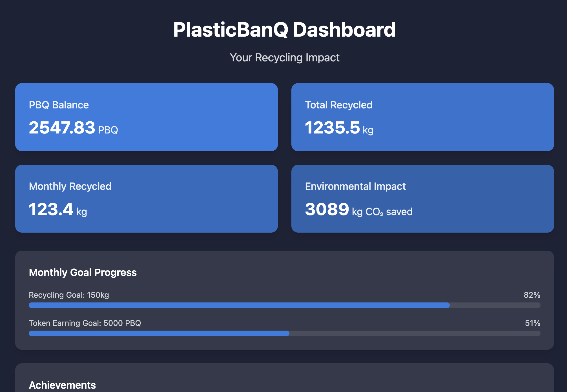
Task: Click the Achievements section heading
Action: point(62,385)
